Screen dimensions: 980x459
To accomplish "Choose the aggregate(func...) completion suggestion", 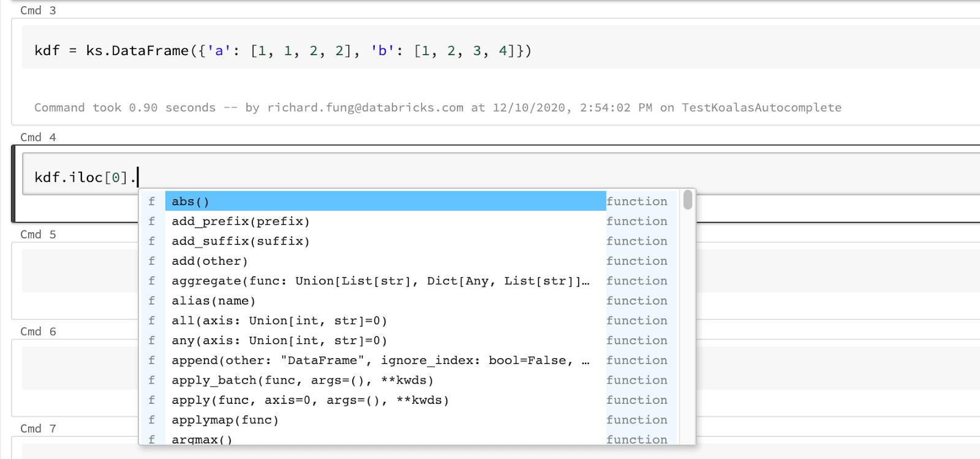I will 380,281.
